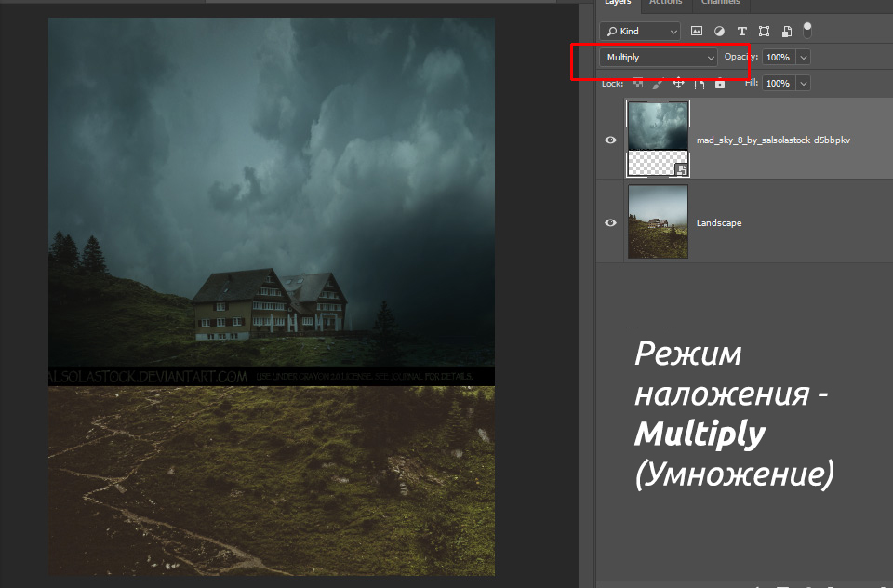Screen dimensions: 893x588
Task: Click the house in the canvas image
Action: [270, 303]
